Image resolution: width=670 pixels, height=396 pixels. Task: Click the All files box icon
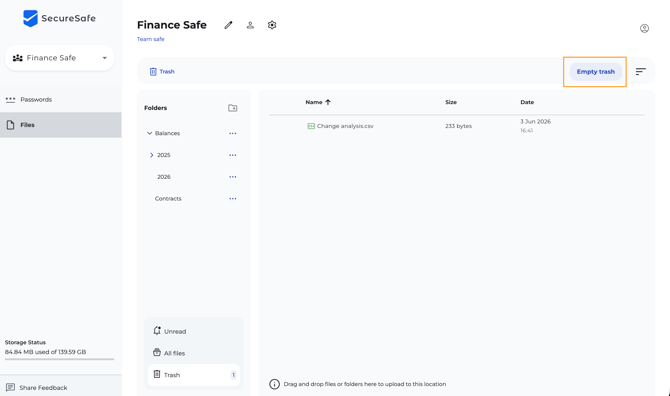tap(157, 352)
